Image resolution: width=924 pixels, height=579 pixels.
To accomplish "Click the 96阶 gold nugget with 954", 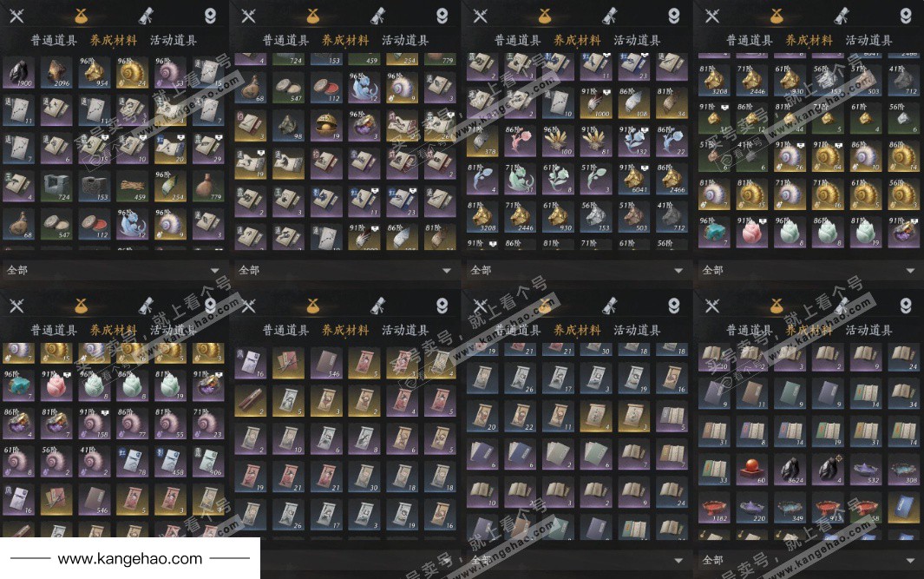I will tap(95, 73).
